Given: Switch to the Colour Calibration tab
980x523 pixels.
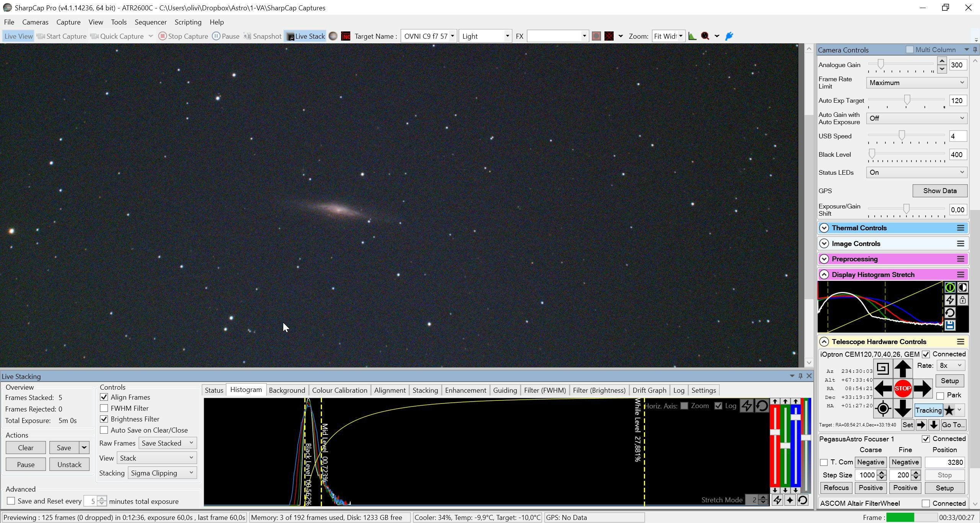Looking at the screenshot, I should (340, 390).
